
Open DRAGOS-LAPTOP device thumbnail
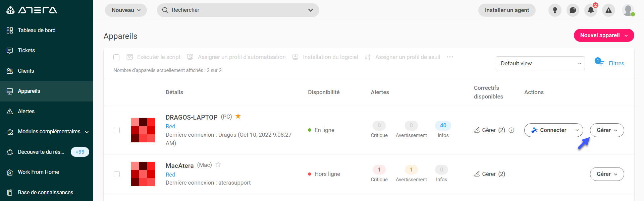(143, 130)
